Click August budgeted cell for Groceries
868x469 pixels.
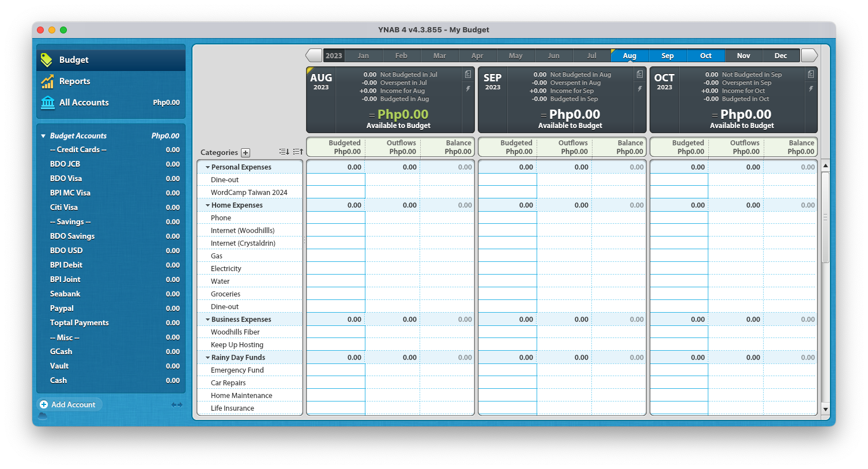point(335,294)
